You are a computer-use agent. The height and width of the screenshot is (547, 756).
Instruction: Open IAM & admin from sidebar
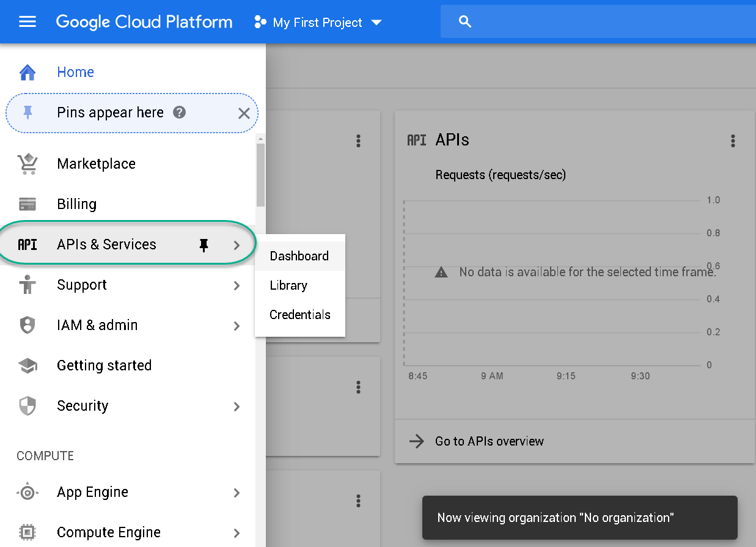pos(97,325)
